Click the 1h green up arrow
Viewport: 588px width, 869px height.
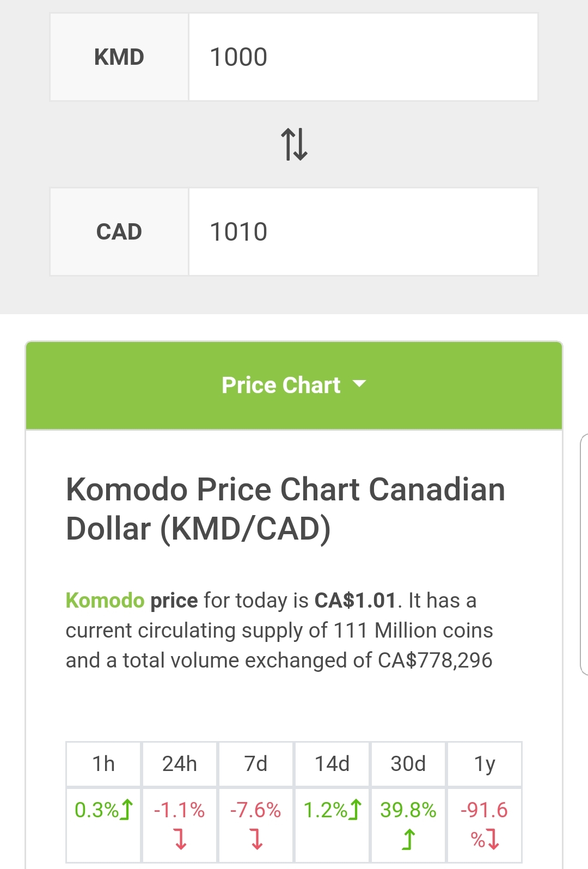[126, 810]
